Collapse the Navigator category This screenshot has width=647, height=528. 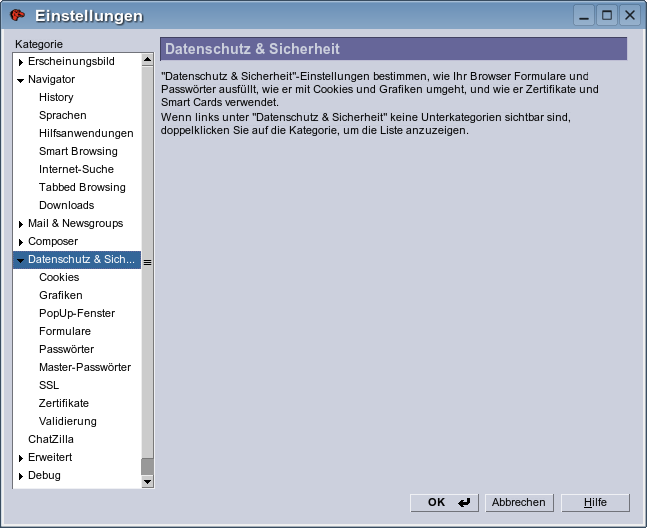click(21, 80)
